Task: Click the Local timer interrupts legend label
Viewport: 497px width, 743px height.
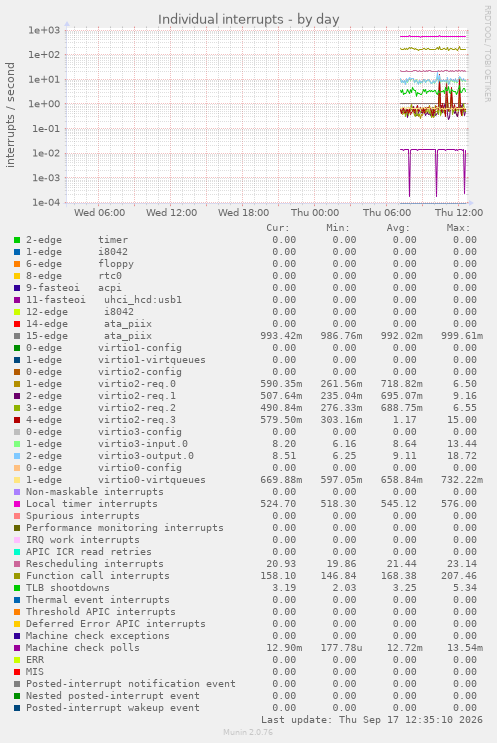Action: (x=91, y=504)
